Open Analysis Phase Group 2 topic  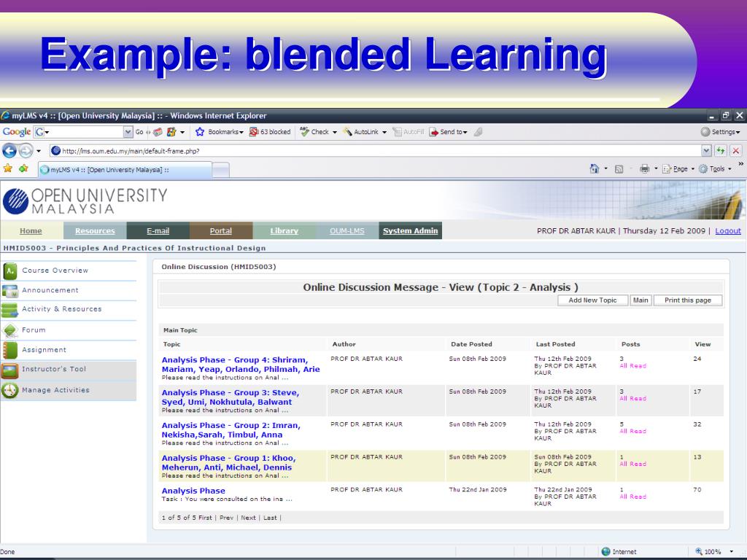[231, 430]
